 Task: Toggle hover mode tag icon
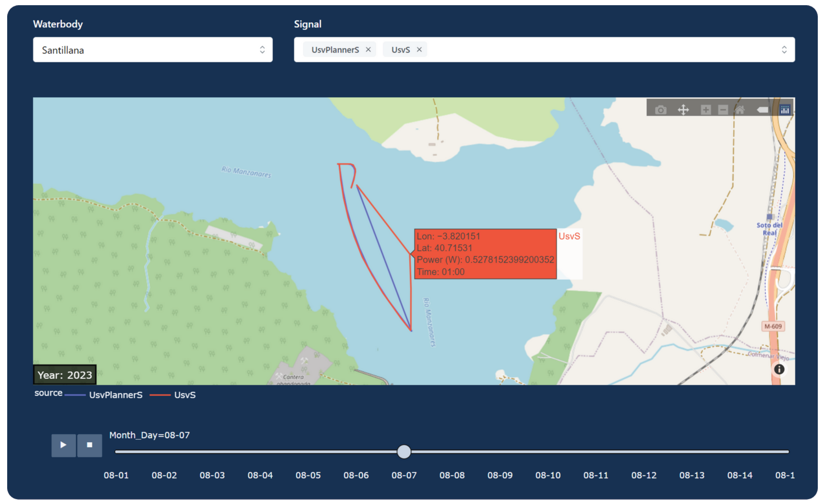[x=763, y=110]
